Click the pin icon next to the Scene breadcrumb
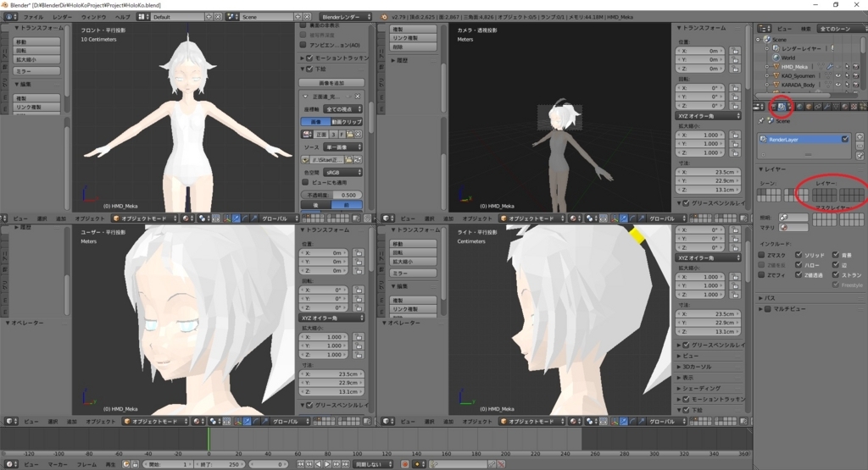Image resolution: width=868 pixels, height=470 pixels. 762,120
